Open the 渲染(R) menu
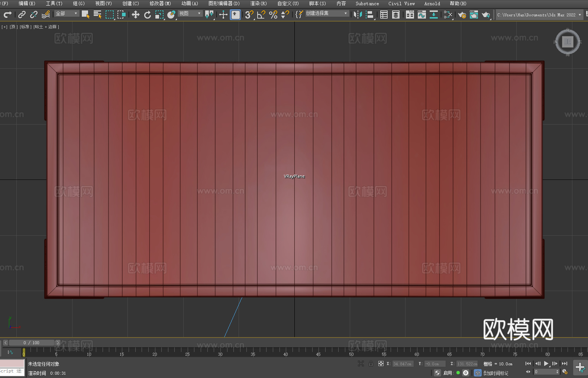Screen dimensions: 588x378 258,3
